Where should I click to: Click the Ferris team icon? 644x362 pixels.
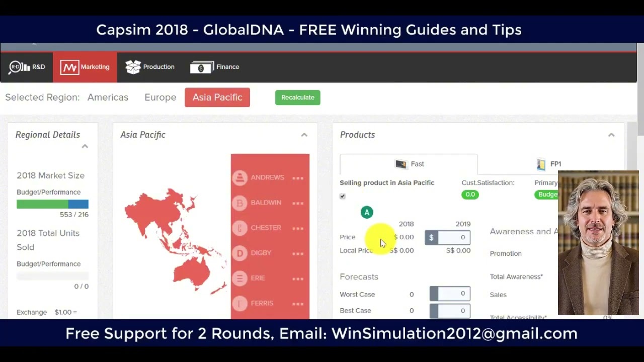(x=240, y=303)
